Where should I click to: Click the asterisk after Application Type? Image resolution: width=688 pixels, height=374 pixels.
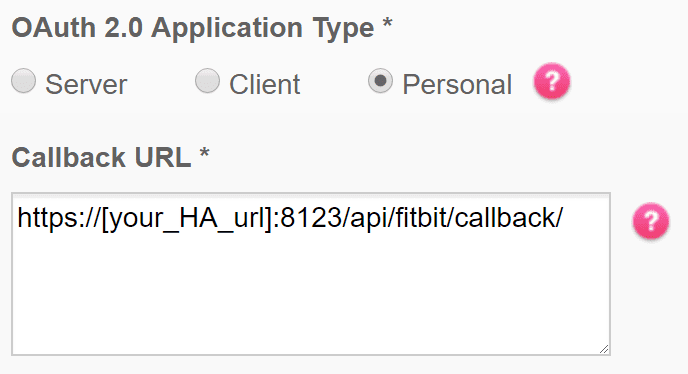(387, 23)
